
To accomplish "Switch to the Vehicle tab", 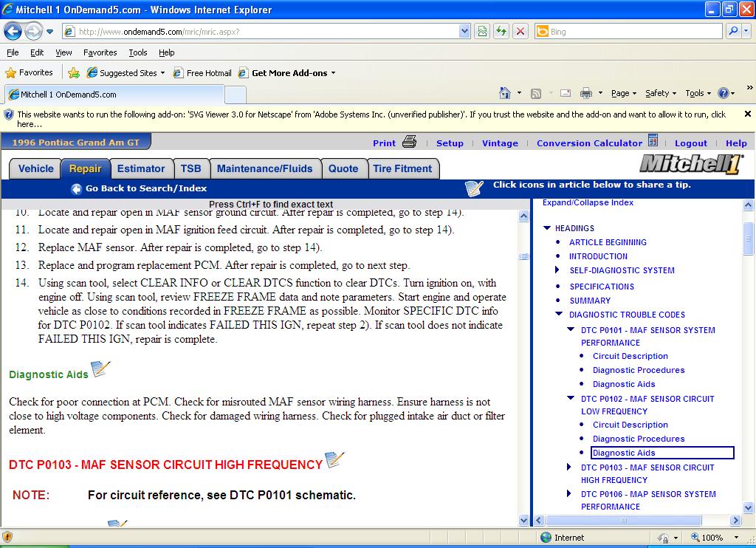I will coord(35,169).
